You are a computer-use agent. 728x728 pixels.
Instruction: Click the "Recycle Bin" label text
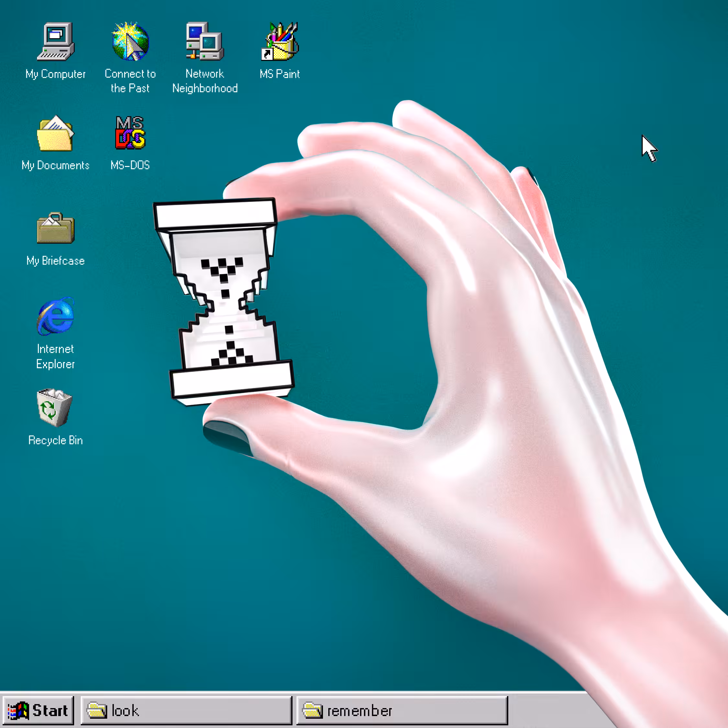tap(55, 440)
